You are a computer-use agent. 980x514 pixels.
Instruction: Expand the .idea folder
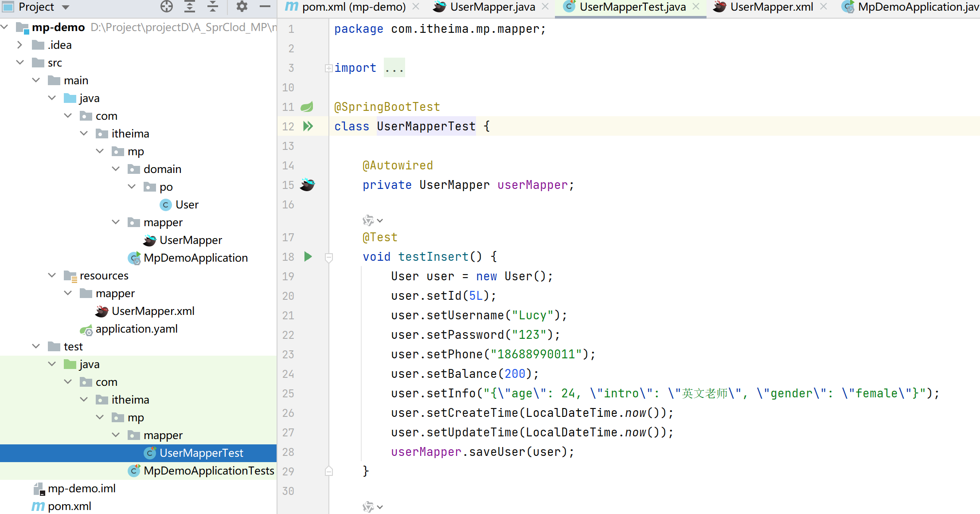pyautogui.click(x=20, y=45)
